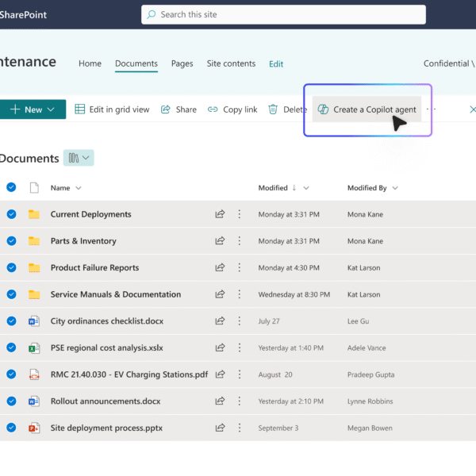The height and width of the screenshot is (476, 476).
Task: Deselect the Parts & Inventory row checkbox
Action: pyautogui.click(x=11, y=240)
